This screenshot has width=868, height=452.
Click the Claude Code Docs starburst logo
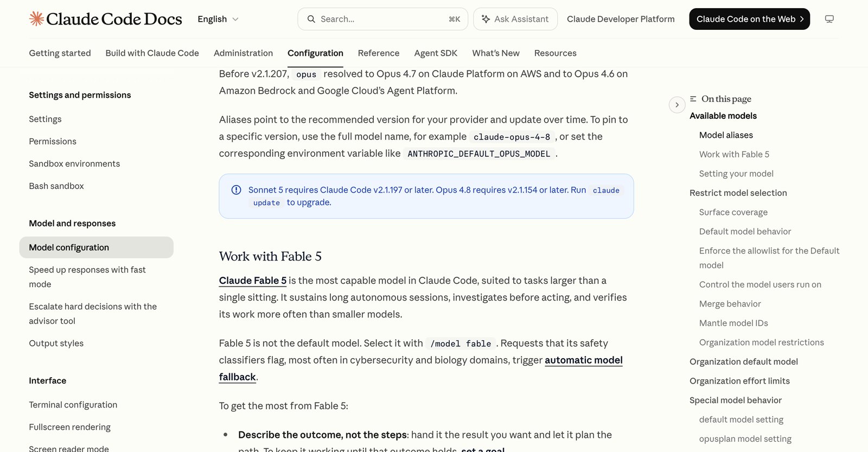pyautogui.click(x=36, y=19)
